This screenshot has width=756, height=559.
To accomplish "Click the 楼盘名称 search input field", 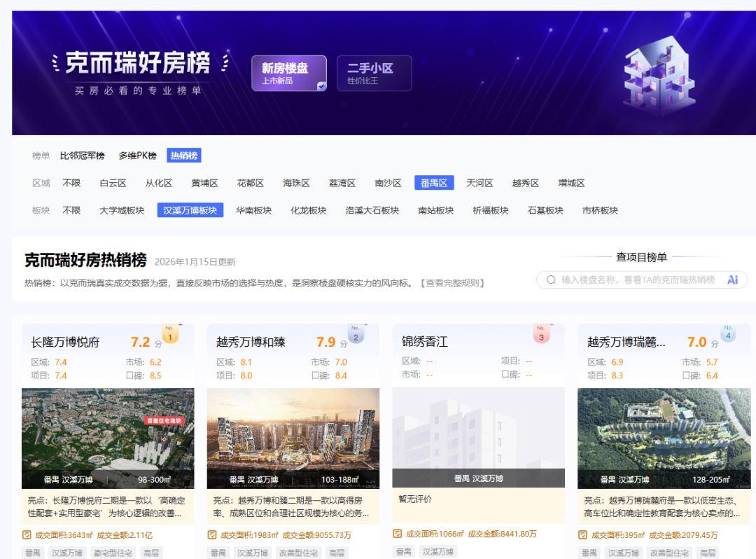I will pyautogui.click(x=630, y=279).
